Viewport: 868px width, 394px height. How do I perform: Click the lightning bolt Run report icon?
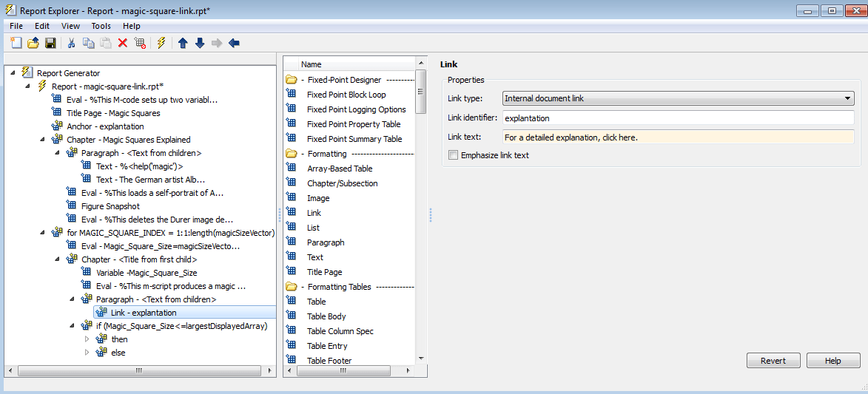(161, 43)
